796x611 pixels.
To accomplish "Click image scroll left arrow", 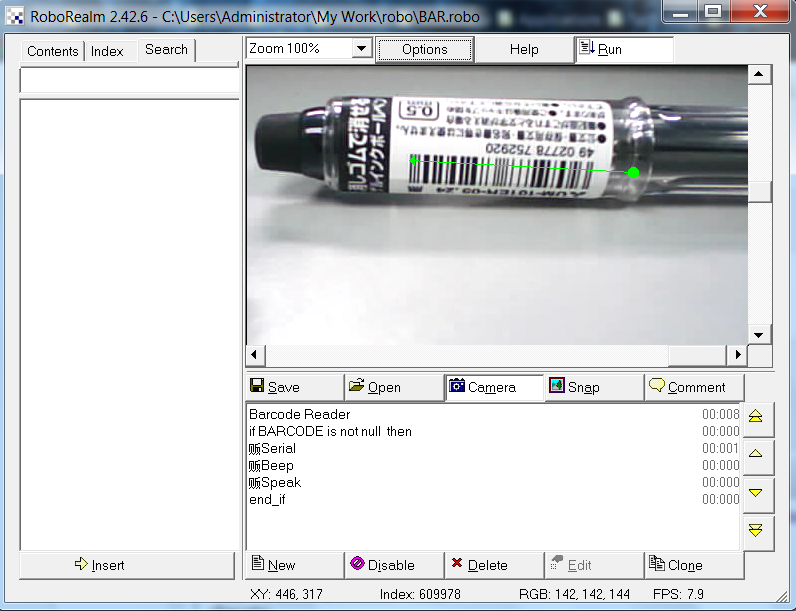I will click(x=255, y=354).
